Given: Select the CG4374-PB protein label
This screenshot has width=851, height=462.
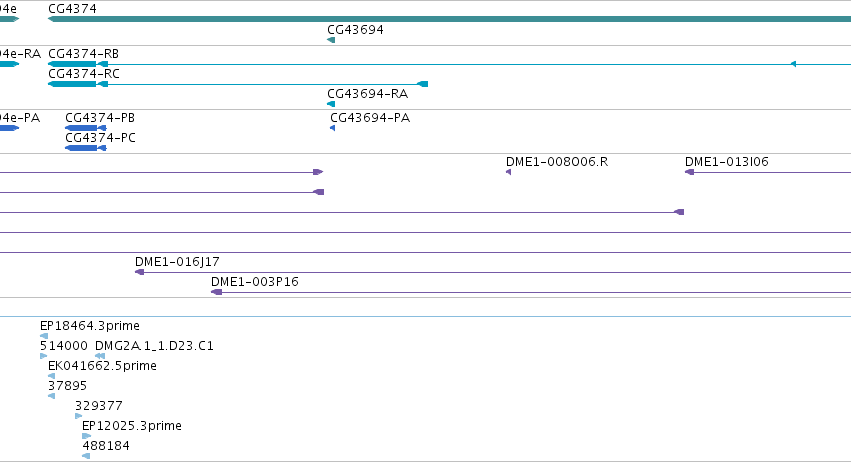Looking at the screenshot, I should click(100, 118).
